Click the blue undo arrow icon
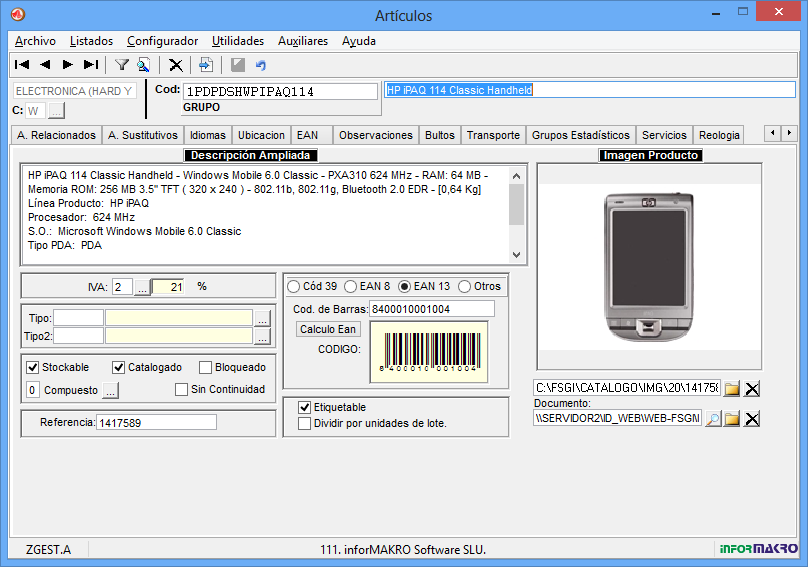This screenshot has height=567, width=808. click(x=261, y=65)
